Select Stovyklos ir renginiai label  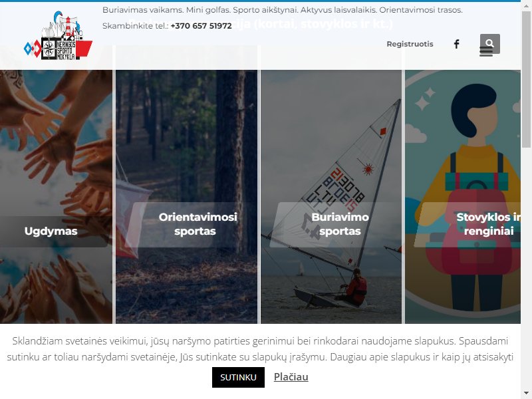[x=488, y=224]
